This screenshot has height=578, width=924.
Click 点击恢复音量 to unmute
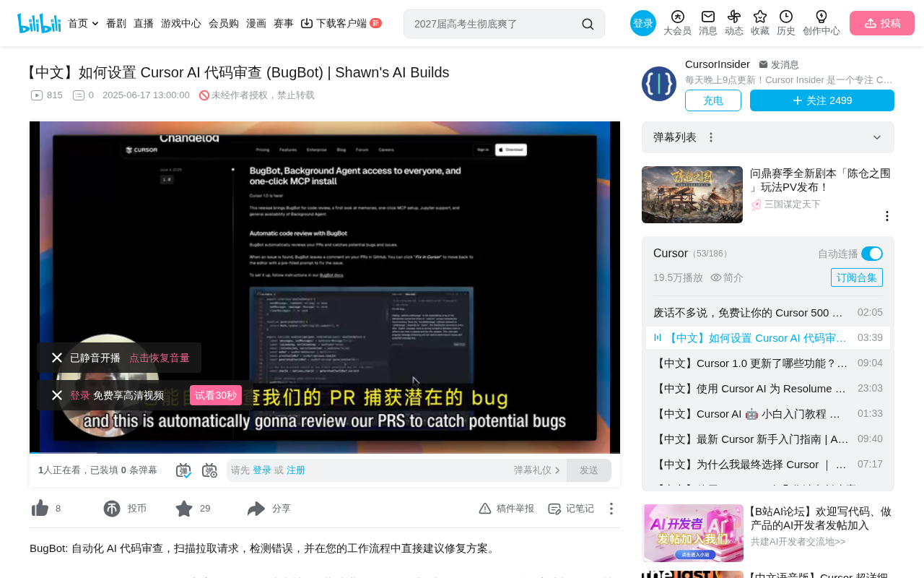coord(160,358)
